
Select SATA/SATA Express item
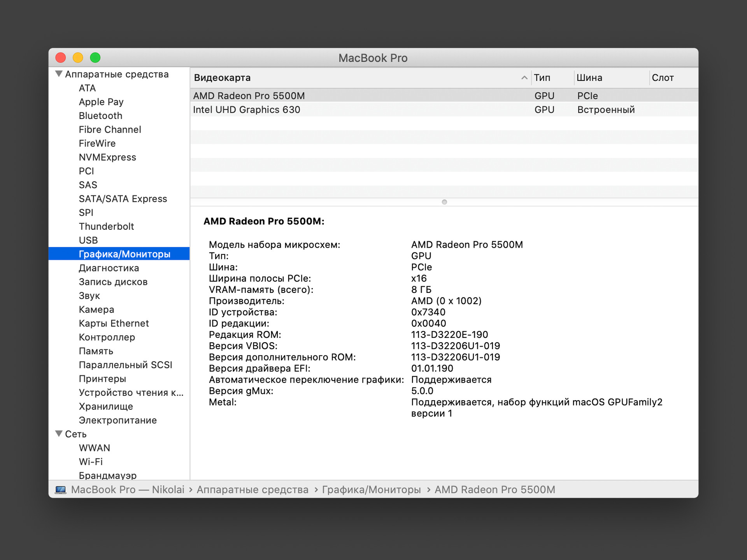[x=123, y=199]
